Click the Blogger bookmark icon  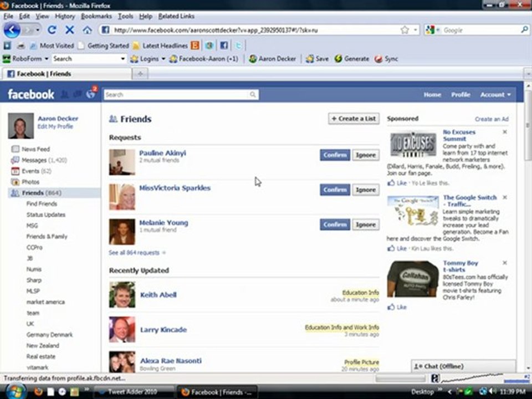(x=195, y=45)
